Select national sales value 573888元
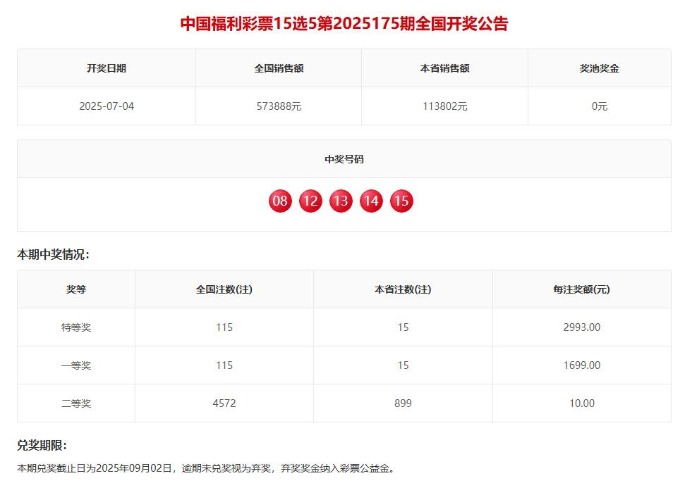The image size is (685, 483). pos(279,106)
